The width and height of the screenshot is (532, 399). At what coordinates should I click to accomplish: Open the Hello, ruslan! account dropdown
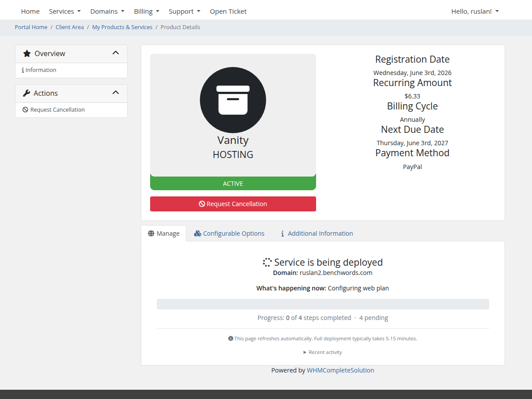pos(475,11)
